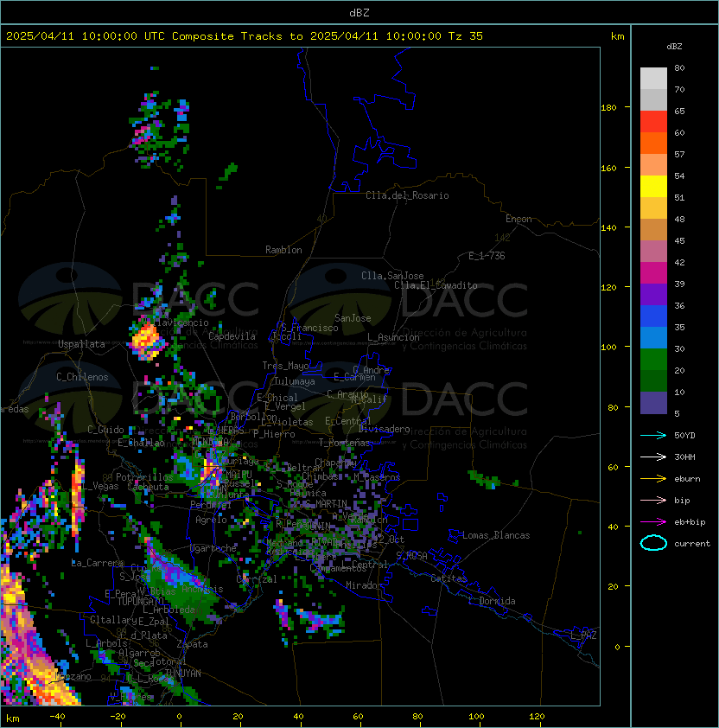This screenshot has width=719, height=728.
Task: Click the C_Chilenos map label
Action: click(82, 377)
